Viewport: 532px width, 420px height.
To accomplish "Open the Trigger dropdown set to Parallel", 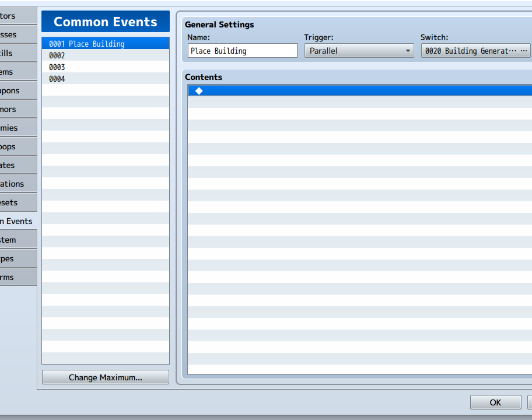I will pos(359,51).
